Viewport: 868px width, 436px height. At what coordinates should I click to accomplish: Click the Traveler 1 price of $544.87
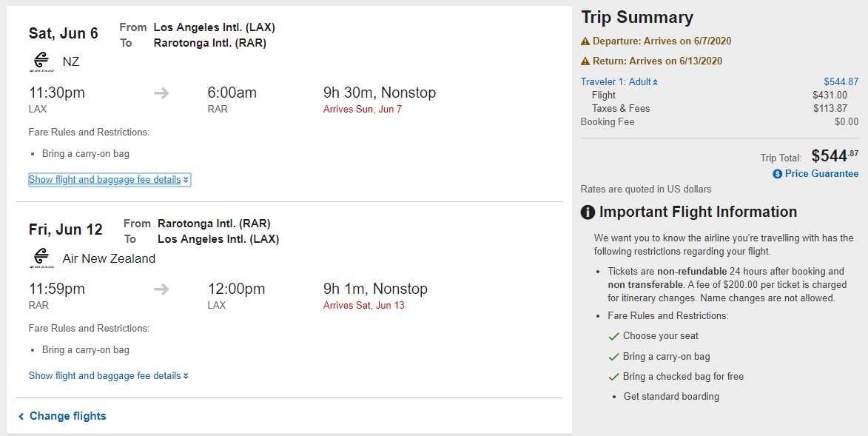841,82
